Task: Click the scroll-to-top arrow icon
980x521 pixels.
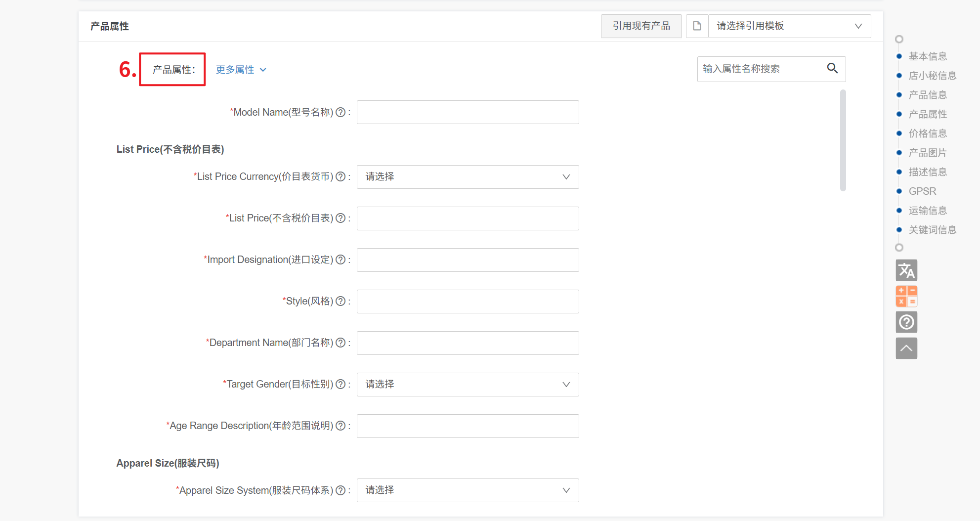Action: 906,348
